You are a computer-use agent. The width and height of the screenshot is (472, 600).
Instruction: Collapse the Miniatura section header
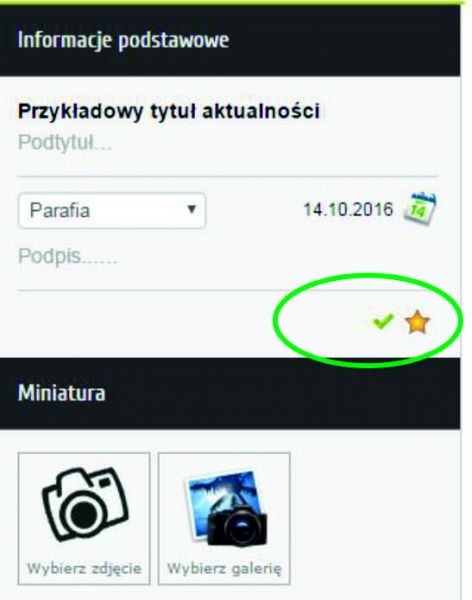coord(230,393)
